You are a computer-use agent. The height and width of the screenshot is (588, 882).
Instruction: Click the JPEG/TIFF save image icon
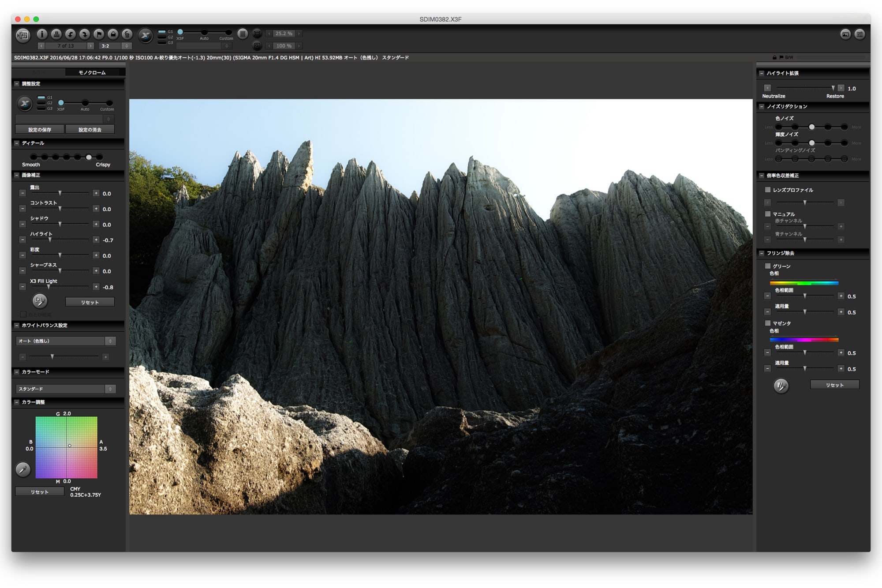[23, 35]
